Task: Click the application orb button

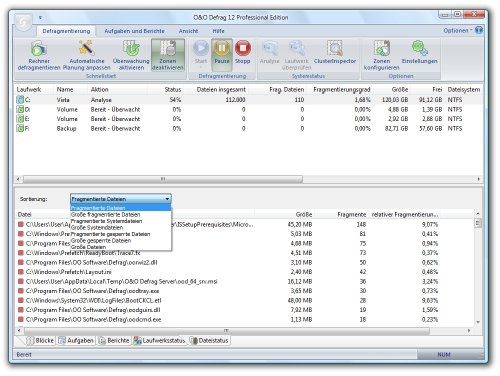Action: [23, 23]
